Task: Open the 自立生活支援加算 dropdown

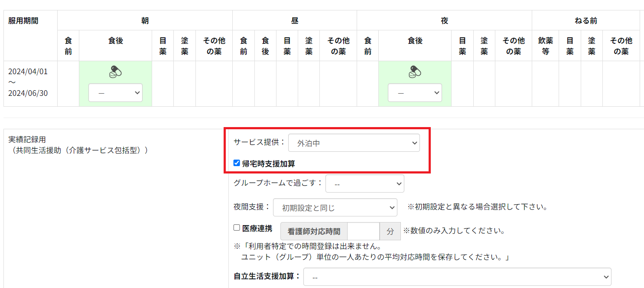Action: [x=457, y=277]
